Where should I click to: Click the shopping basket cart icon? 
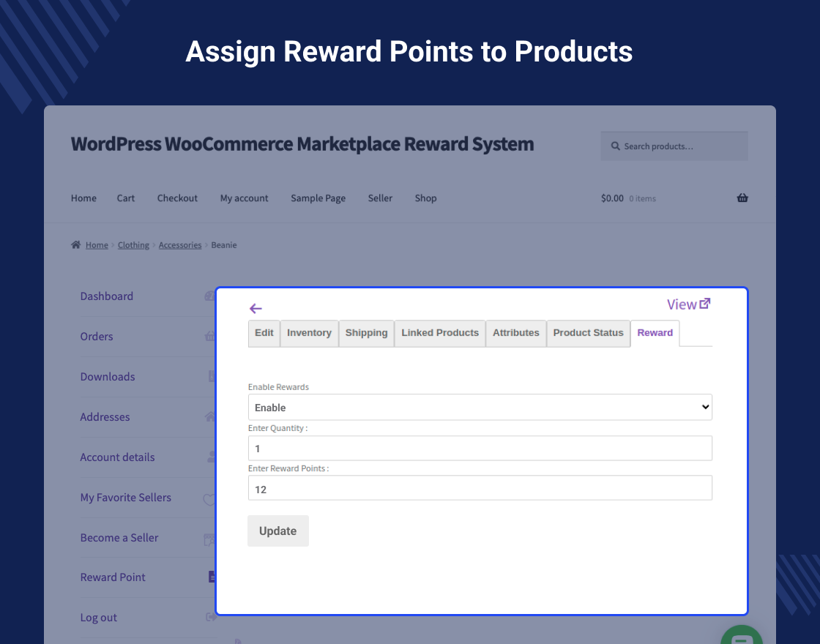[x=742, y=198]
